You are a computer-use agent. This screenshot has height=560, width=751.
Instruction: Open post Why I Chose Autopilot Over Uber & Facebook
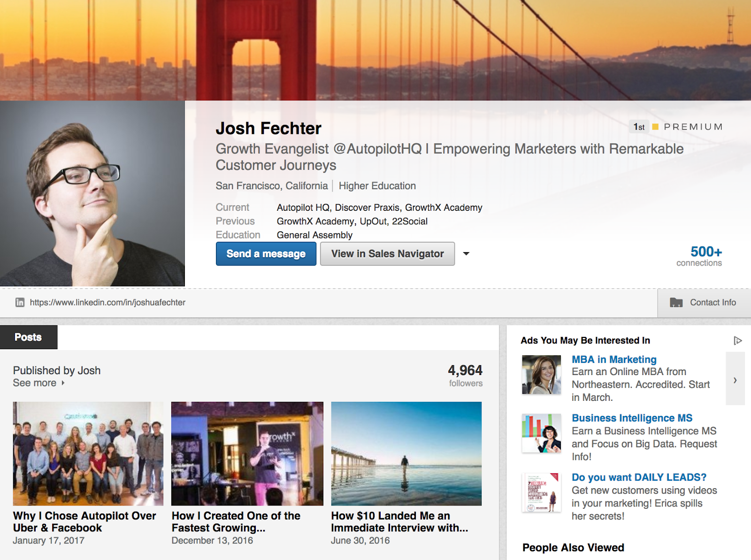point(84,522)
